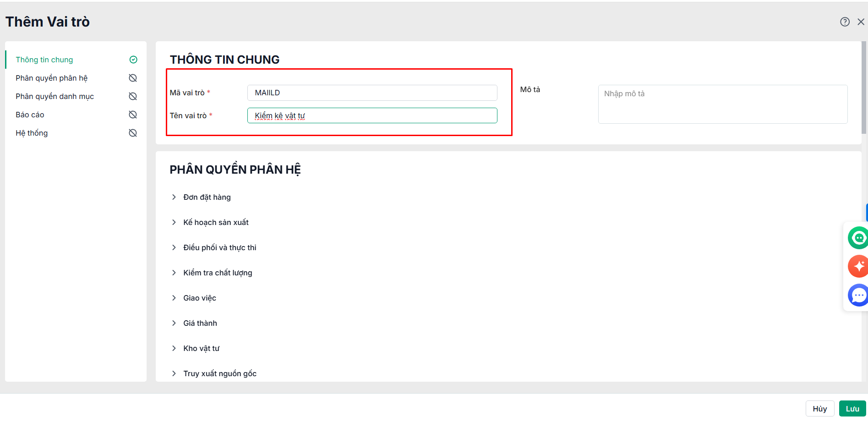Click the green chat support icon
Image resolution: width=868 pixels, height=422 pixels.
tap(858, 238)
